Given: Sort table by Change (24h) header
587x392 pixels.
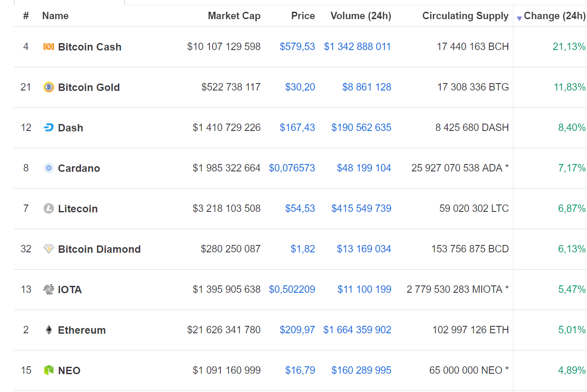Looking at the screenshot, I should (x=555, y=16).
